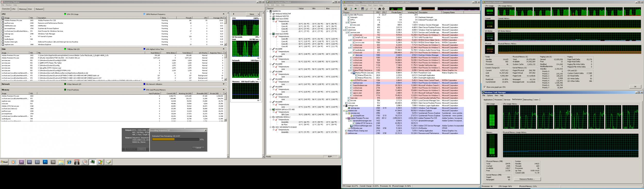Click the Internet Explorer taskbar icon
The width and height of the screenshot is (644, 189).
[69, 162]
